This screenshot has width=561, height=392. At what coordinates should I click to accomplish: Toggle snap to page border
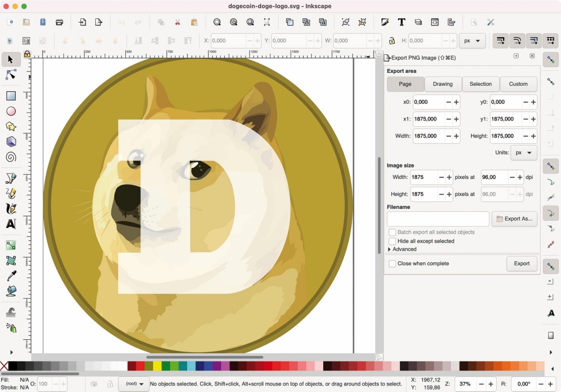(551, 335)
